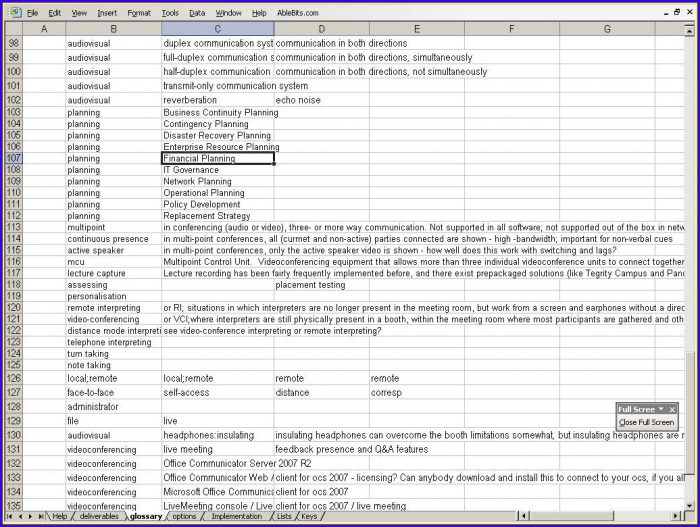
Task: Select cell 'lecture capture'
Action: 113,273
